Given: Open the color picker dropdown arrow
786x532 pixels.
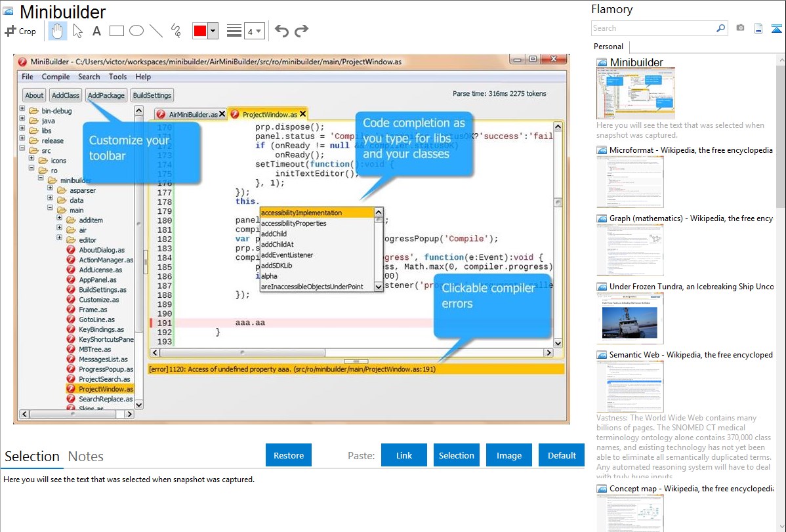Looking at the screenshot, I should coord(213,31).
